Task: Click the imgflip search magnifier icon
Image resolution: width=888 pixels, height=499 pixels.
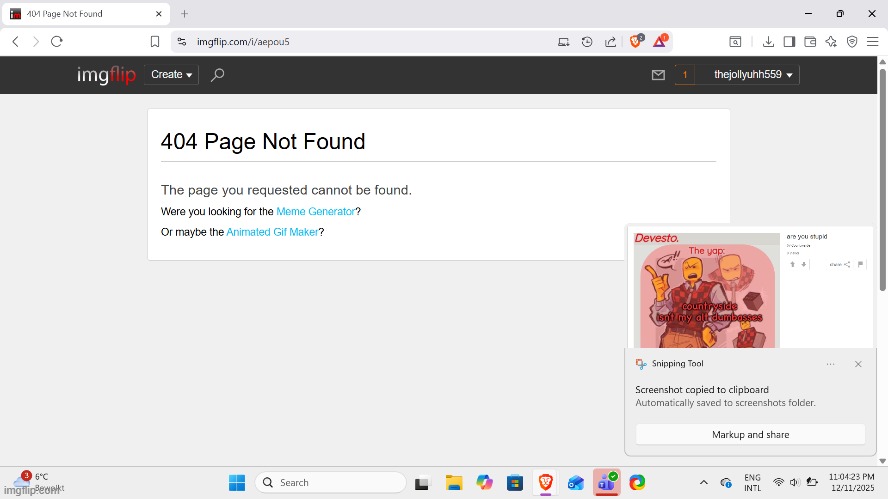Action: pyautogui.click(x=217, y=75)
